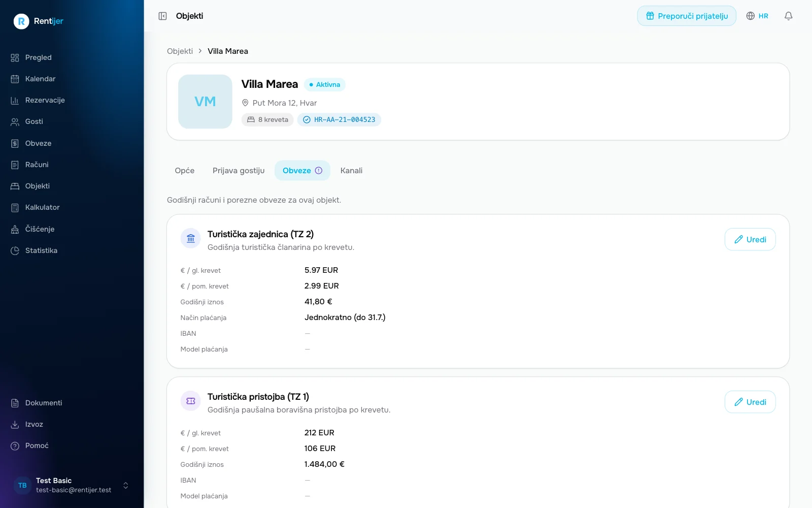
Task: Click the 8 kreveta badge
Action: [x=267, y=120]
